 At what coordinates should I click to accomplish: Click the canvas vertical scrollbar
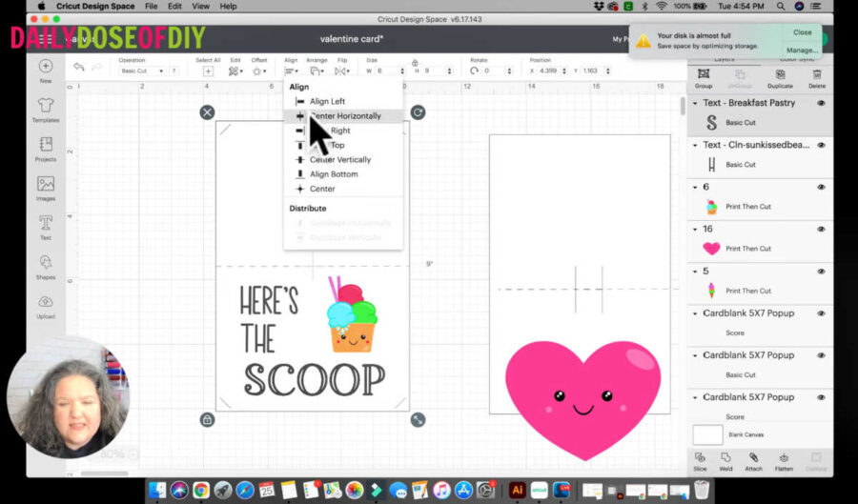(683, 106)
